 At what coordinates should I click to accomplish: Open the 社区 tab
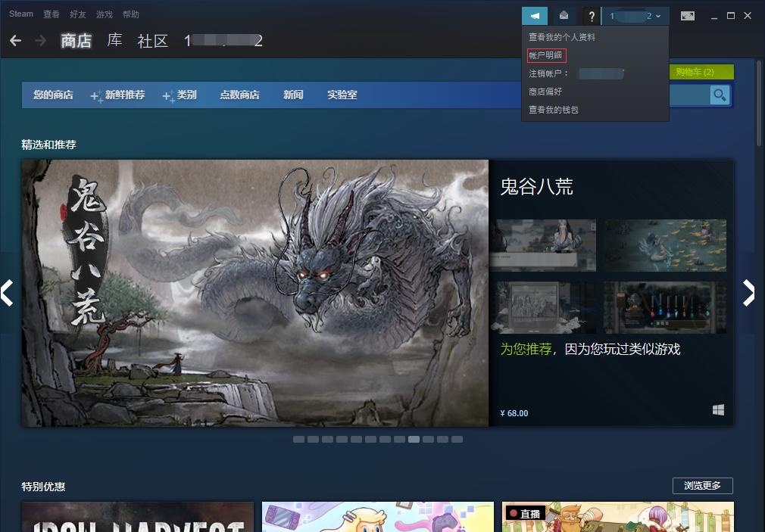pyautogui.click(x=153, y=41)
